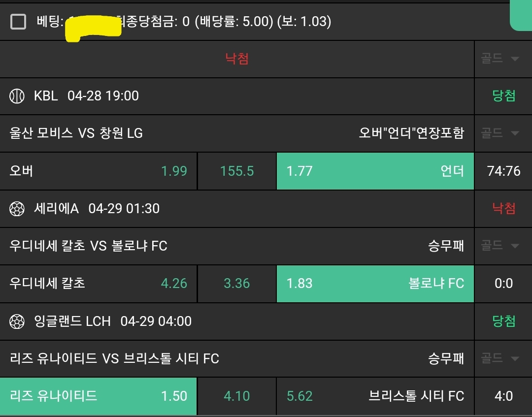This screenshot has height=417, width=532.
Task: Choose the highlighted 볼로냐 FC 1.83 pick
Action: [375, 284]
